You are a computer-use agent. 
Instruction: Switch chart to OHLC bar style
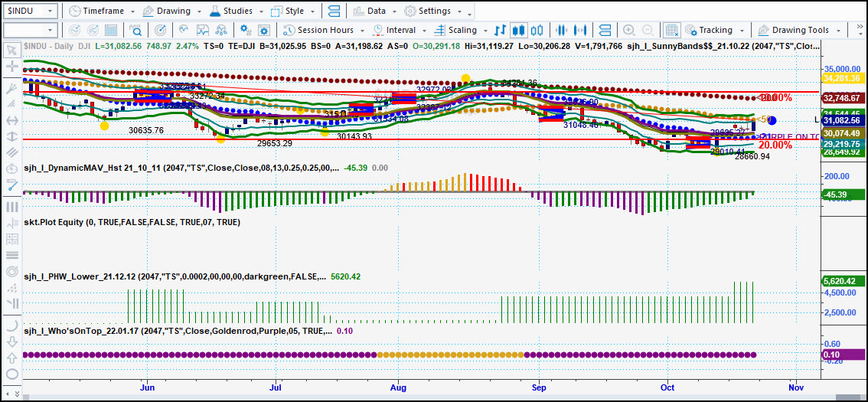(501, 30)
